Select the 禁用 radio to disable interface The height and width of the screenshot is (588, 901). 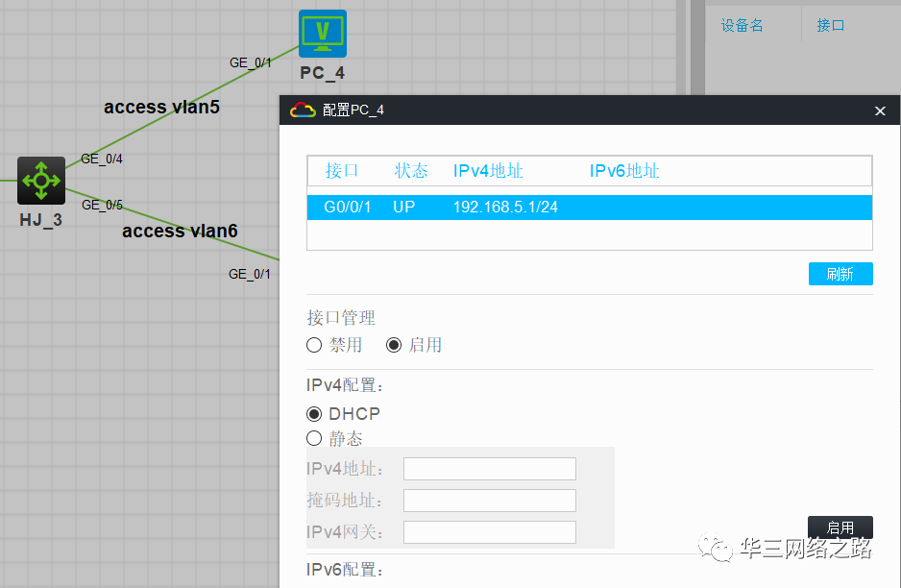click(x=313, y=345)
